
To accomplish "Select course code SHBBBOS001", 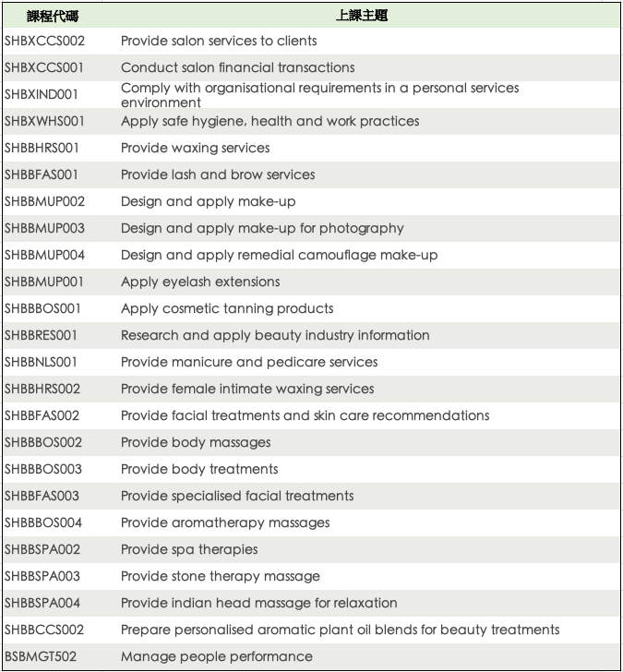I will 43,308.
